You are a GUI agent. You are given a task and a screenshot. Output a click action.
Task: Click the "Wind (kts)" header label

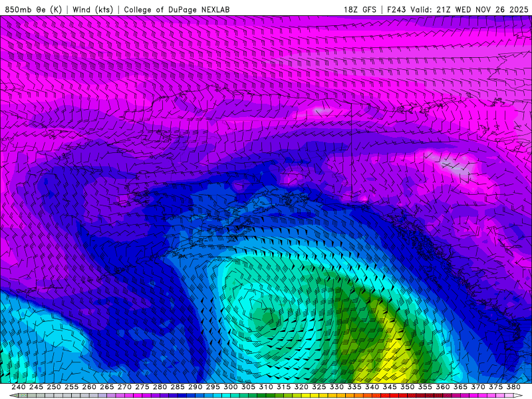[92, 9]
